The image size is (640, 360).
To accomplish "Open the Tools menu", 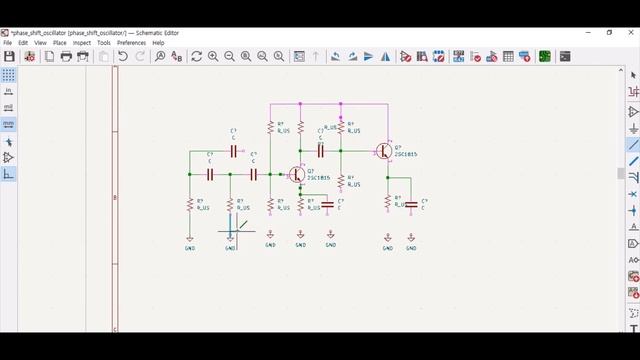I will coord(104,42).
